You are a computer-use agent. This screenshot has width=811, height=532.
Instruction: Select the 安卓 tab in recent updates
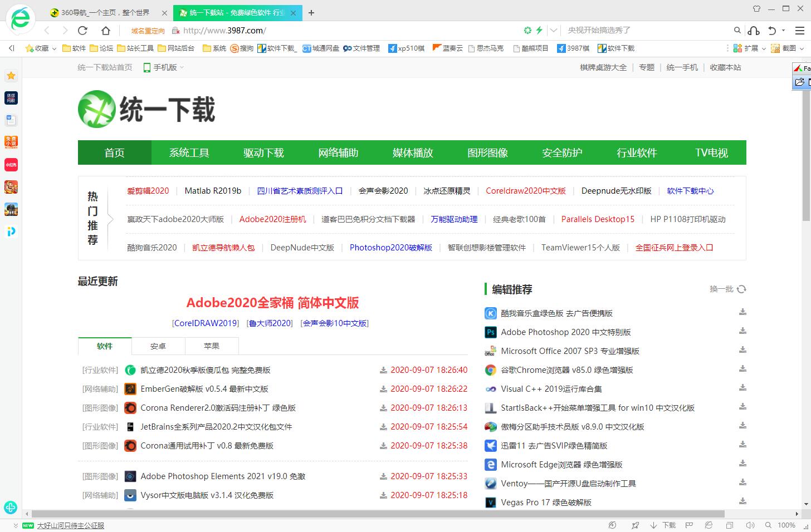pyautogui.click(x=158, y=346)
